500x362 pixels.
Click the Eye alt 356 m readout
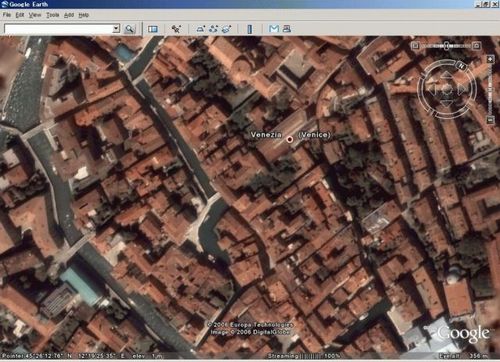coord(463,356)
